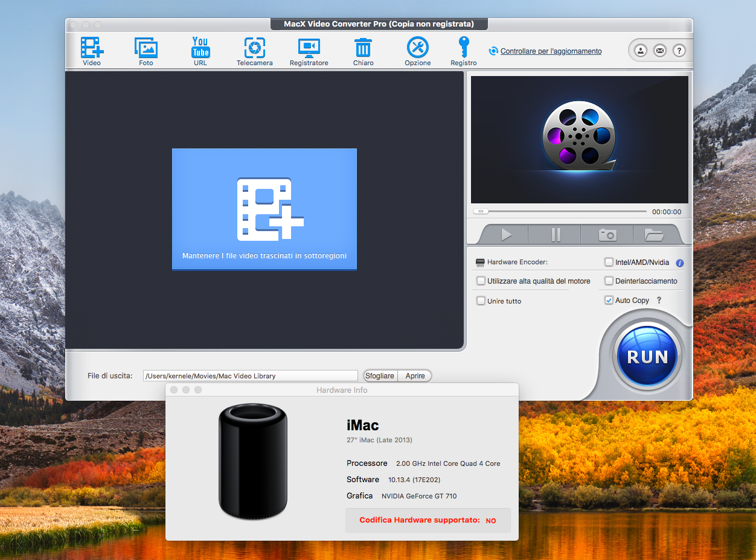Take a snapshot with the camera icon

point(607,235)
